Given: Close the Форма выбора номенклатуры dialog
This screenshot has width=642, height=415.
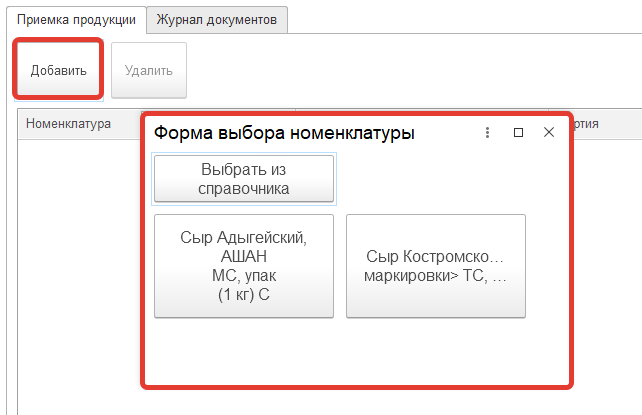Looking at the screenshot, I should (548, 133).
